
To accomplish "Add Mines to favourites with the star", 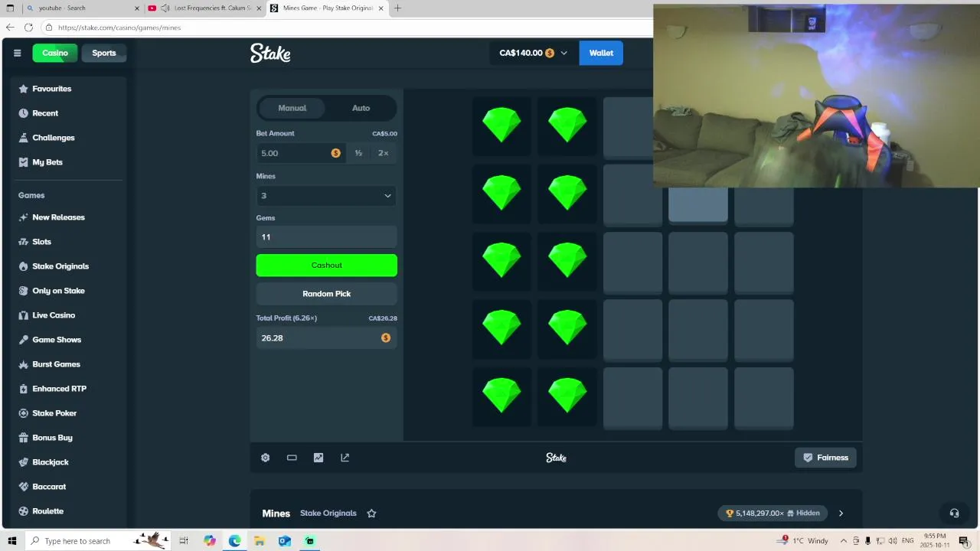I will click(x=371, y=514).
